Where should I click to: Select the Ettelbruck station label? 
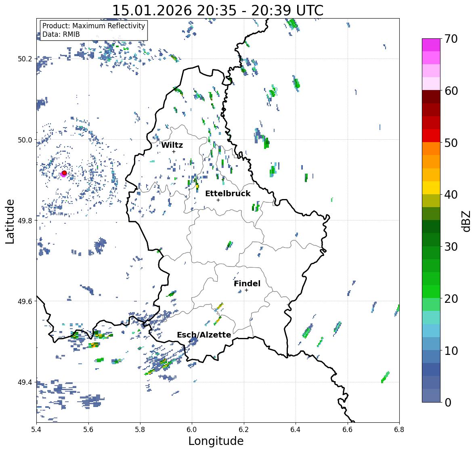point(228,194)
